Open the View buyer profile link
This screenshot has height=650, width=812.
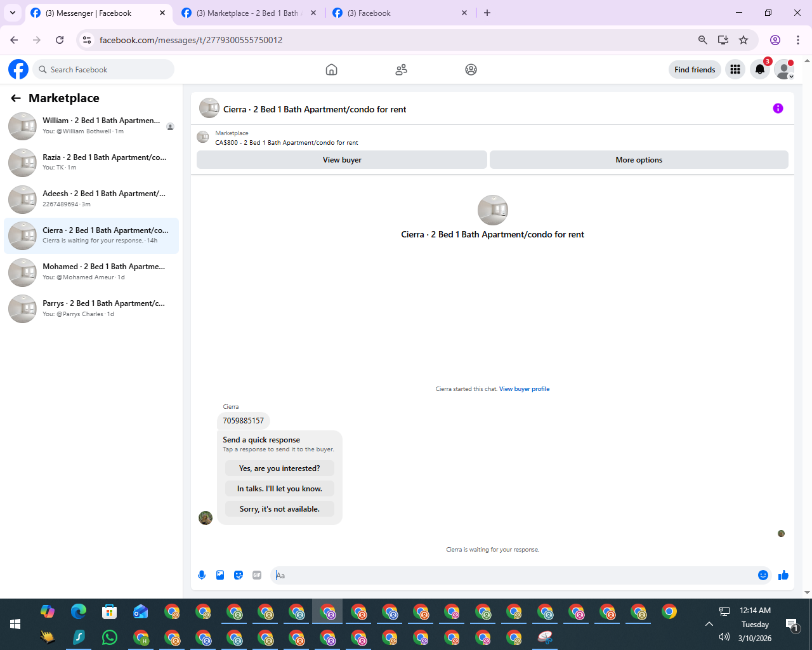[524, 389]
